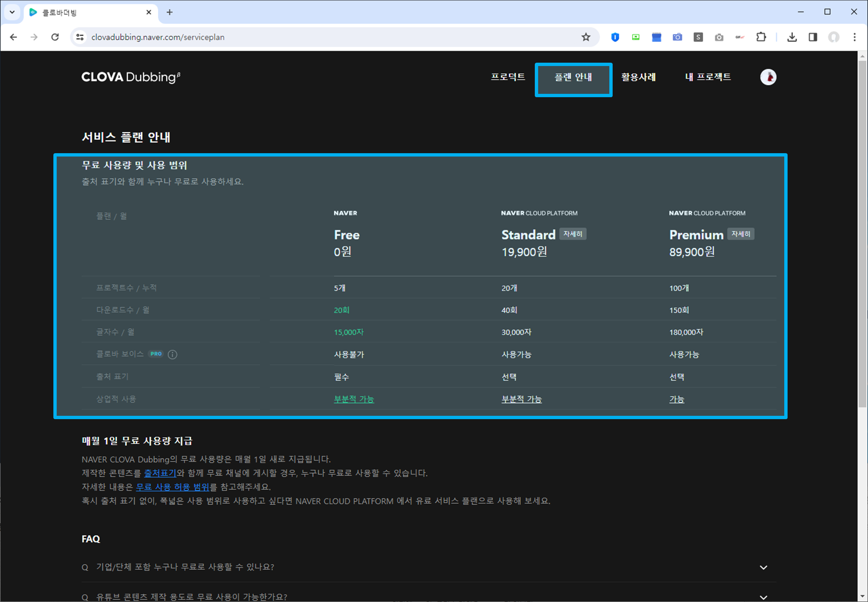Screen dimensions: 868x602
Task: Reload the page with refresh icon
Action: coord(55,37)
